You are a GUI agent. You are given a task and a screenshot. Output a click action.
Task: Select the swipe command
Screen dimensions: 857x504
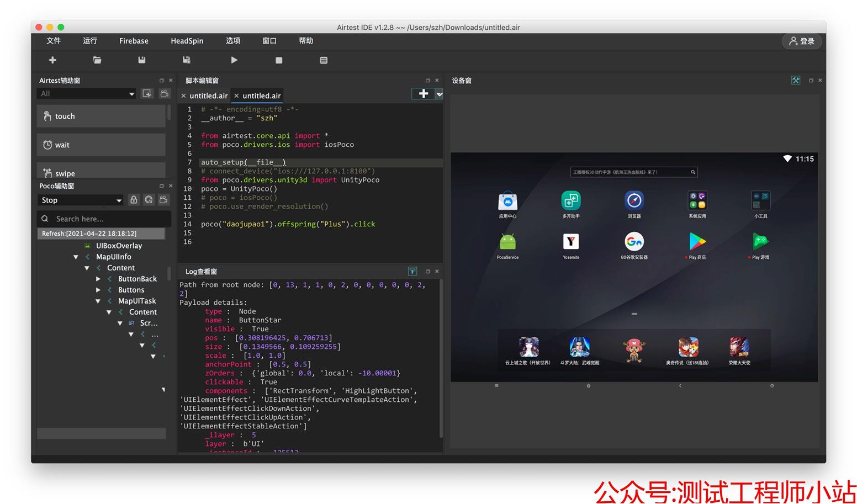coord(101,171)
